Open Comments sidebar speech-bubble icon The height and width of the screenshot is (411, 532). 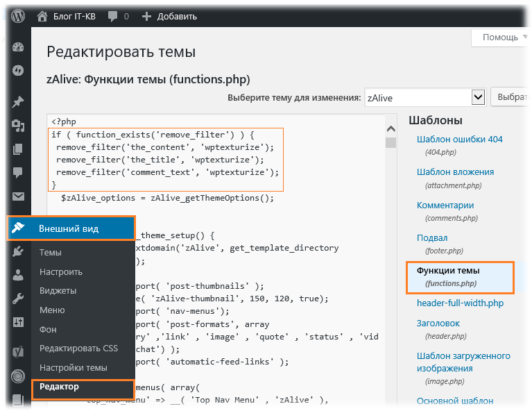18,173
